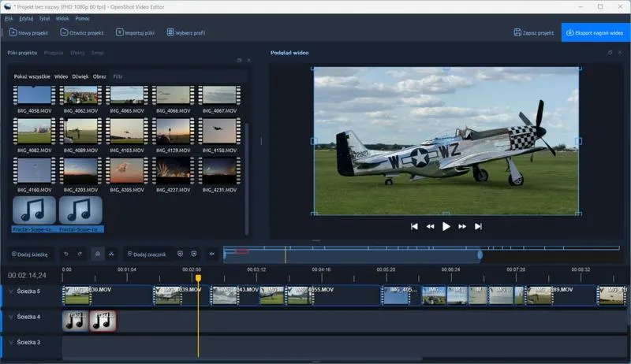
Task: Jump to next marker icon
Action: click(194, 254)
